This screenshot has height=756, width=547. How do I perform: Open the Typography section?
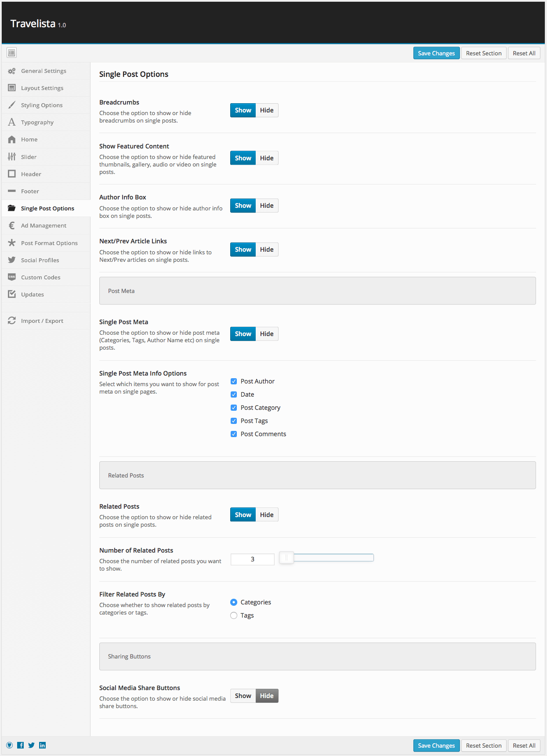pos(46,122)
